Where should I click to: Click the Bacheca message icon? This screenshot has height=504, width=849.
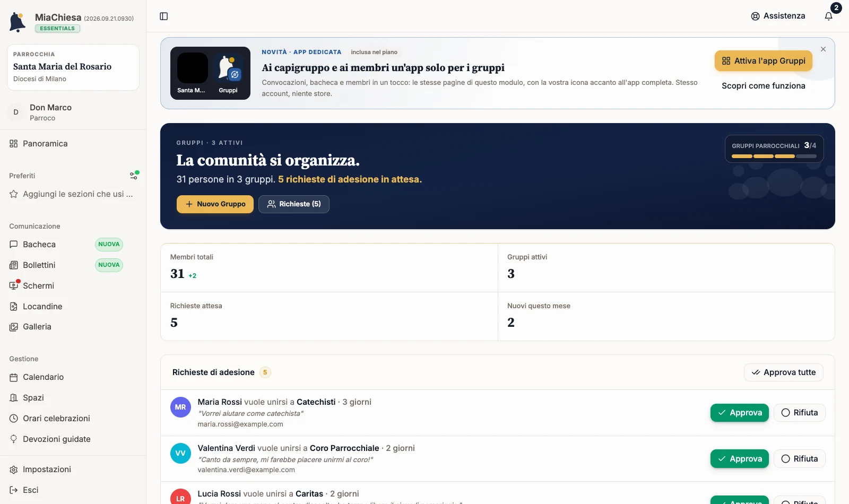tap(14, 245)
